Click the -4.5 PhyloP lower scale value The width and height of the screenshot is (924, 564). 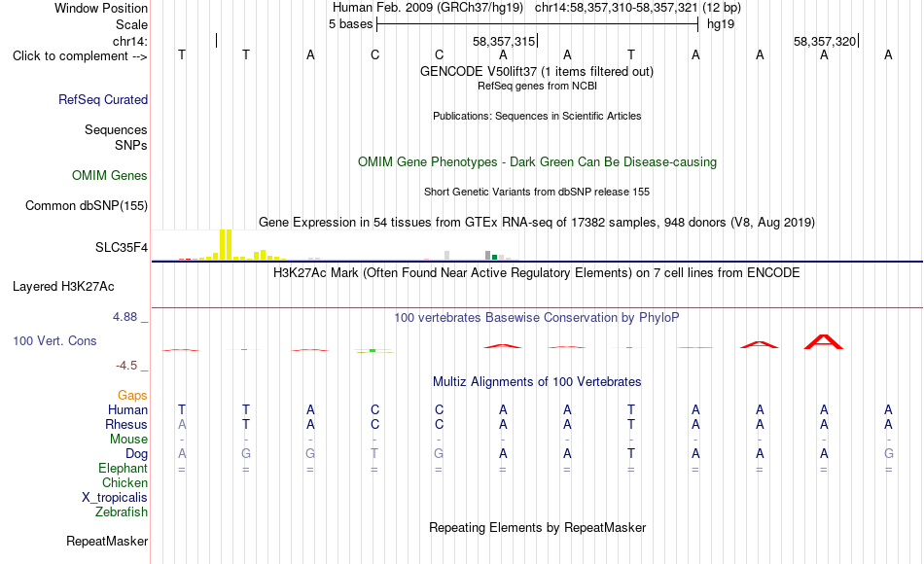(126, 366)
